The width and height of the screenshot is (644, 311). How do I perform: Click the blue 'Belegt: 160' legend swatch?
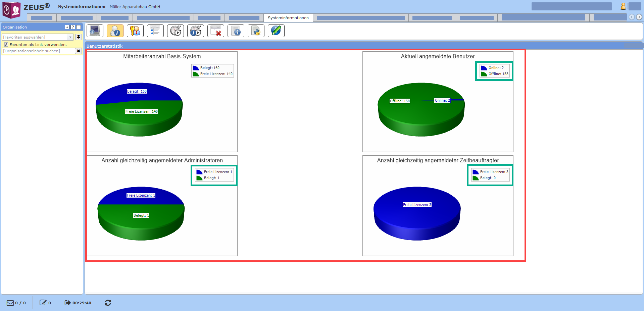[x=196, y=68]
